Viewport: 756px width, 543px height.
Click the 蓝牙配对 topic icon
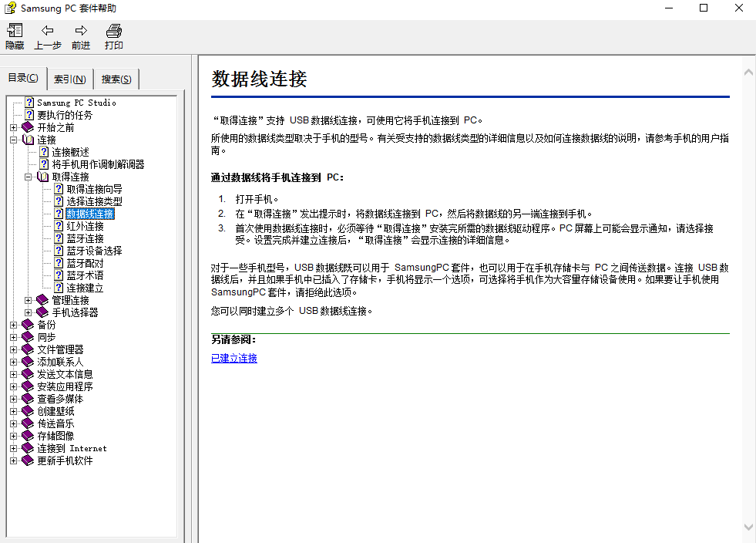pyautogui.click(x=59, y=263)
